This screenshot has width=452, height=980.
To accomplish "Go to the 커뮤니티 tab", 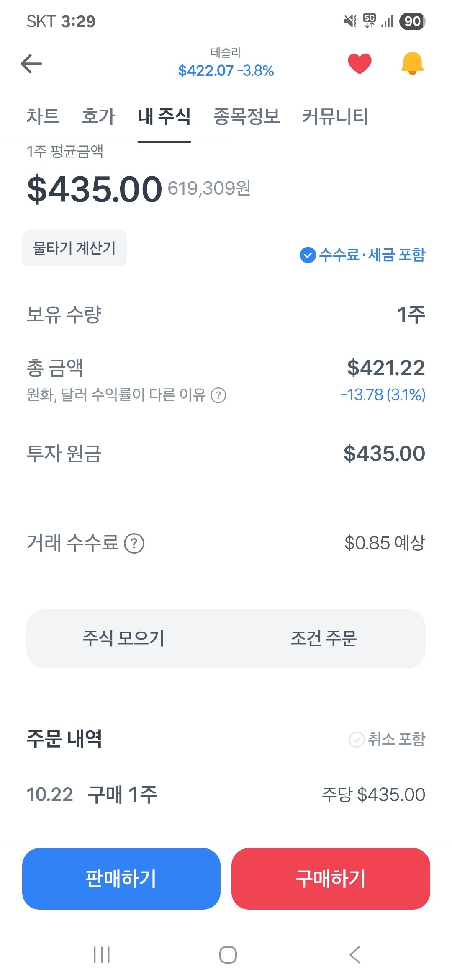I will tap(335, 116).
